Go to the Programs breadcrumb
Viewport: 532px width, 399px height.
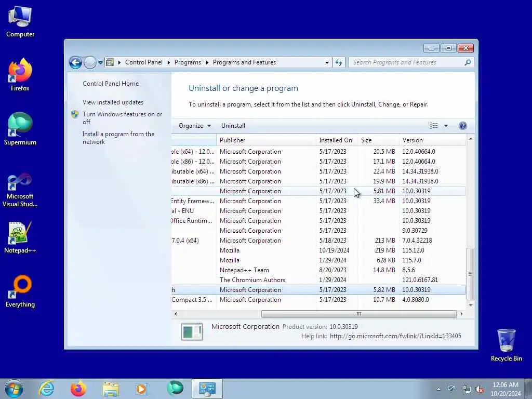188,62
